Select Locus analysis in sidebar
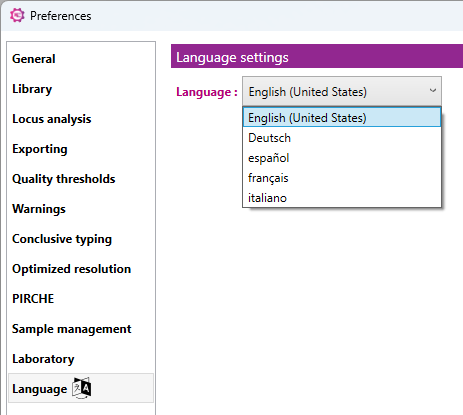This screenshot has width=463, height=415. click(x=52, y=119)
